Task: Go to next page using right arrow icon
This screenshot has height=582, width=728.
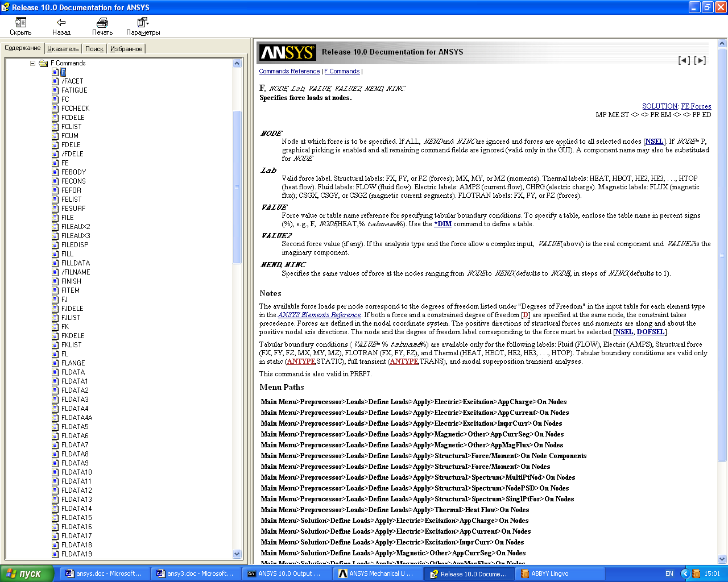Action: point(700,60)
